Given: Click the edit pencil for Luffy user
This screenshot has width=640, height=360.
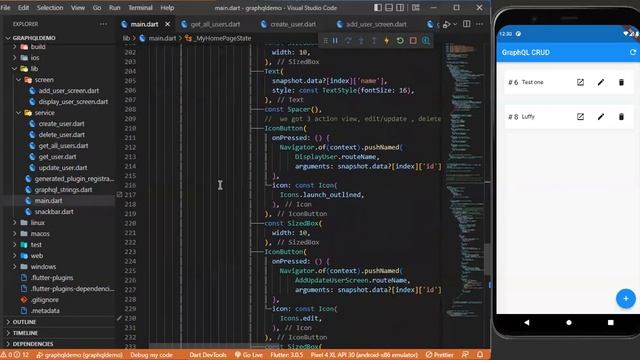Looking at the screenshot, I should click(600, 116).
